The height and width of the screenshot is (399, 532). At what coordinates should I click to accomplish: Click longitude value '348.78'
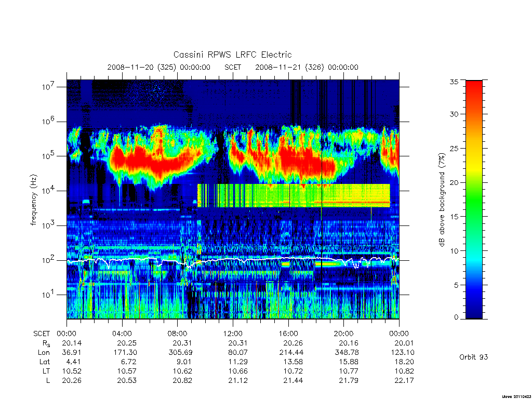tap(347, 353)
